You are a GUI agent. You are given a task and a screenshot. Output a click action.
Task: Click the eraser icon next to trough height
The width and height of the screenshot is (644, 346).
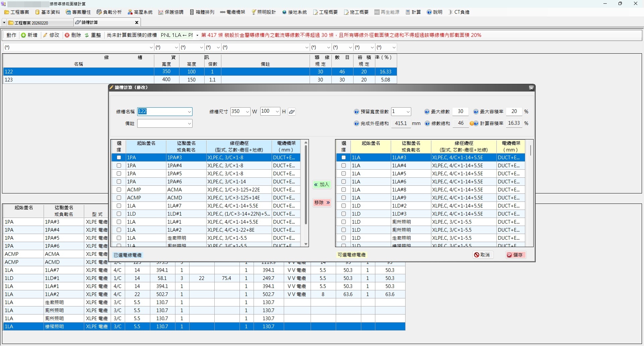[292, 112]
